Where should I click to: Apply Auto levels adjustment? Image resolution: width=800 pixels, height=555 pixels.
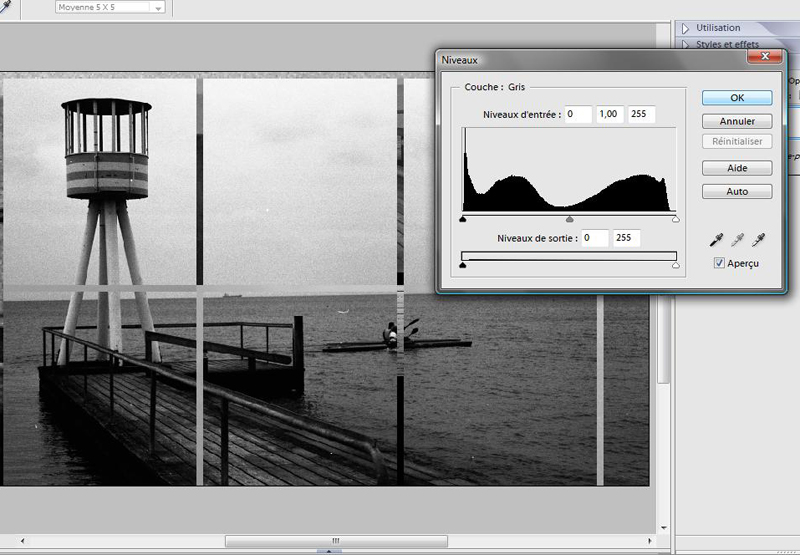(737, 191)
